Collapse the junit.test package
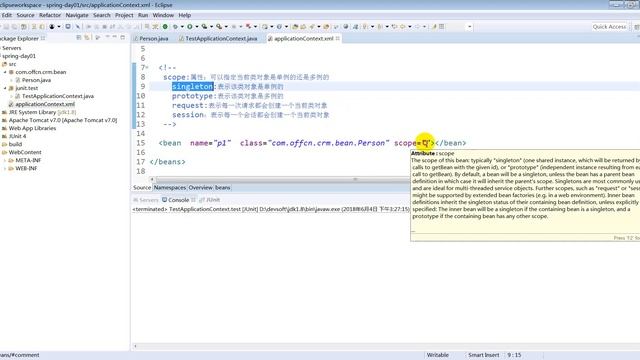The image size is (640, 360). pyautogui.click(x=5, y=88)
